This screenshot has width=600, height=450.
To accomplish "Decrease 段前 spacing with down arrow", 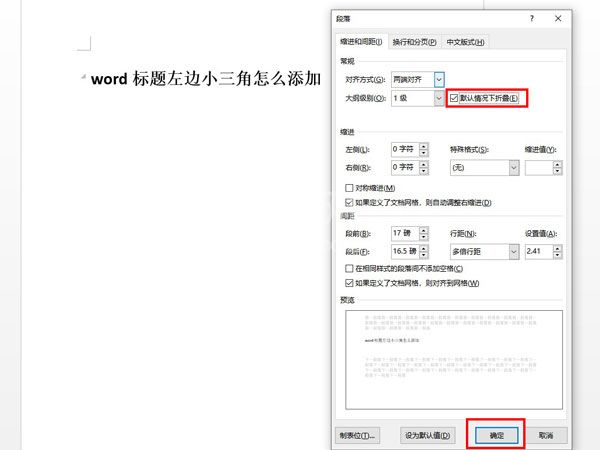I will coord(424,237).
